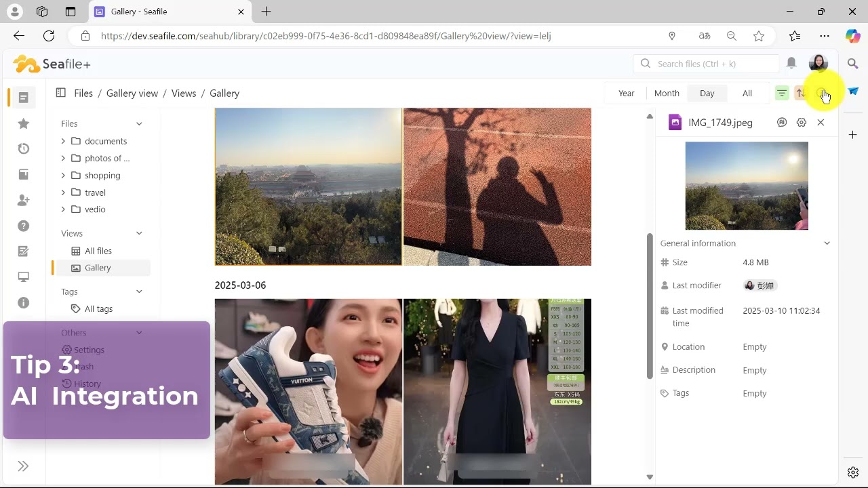
Task: Open Edge sidebar search icon
Action: (x=853, y=64)
